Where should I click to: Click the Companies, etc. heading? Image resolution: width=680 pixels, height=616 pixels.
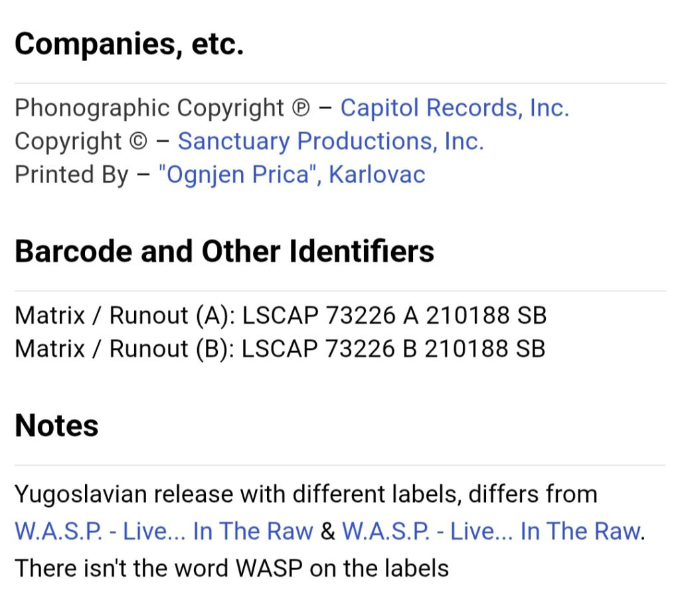pyautogui.click(x=129, y=44)
